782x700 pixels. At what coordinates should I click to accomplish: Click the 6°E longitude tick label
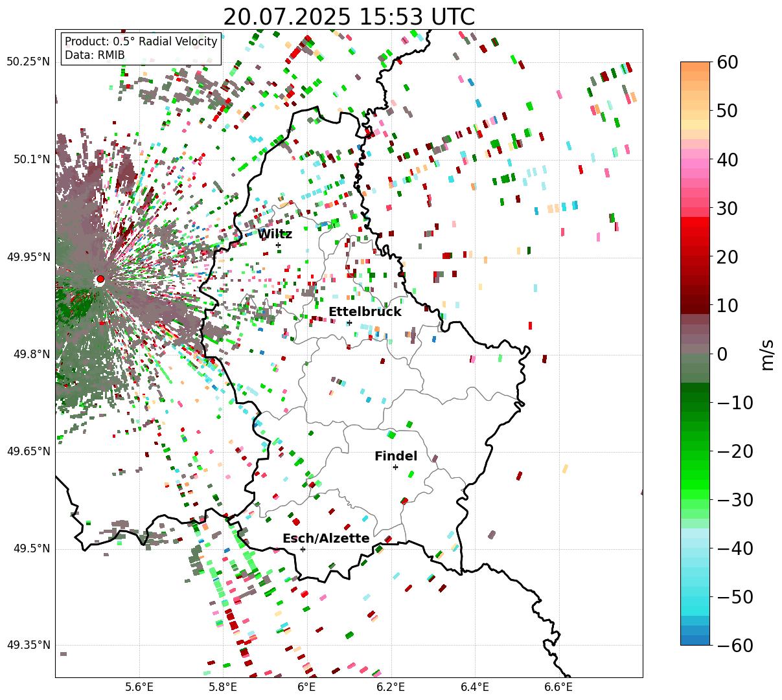[306, 688]
